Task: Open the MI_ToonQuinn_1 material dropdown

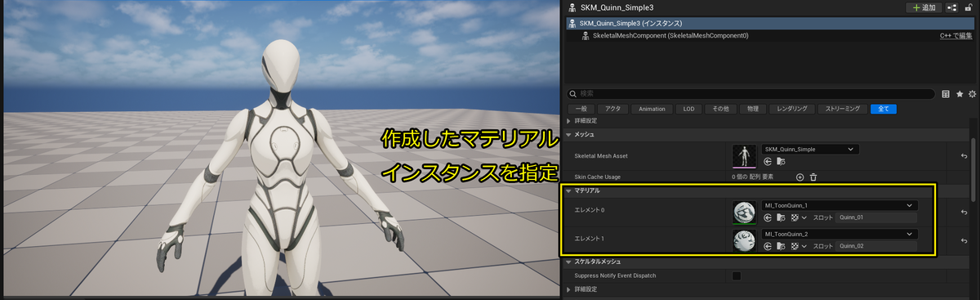Action: point(840,206)
